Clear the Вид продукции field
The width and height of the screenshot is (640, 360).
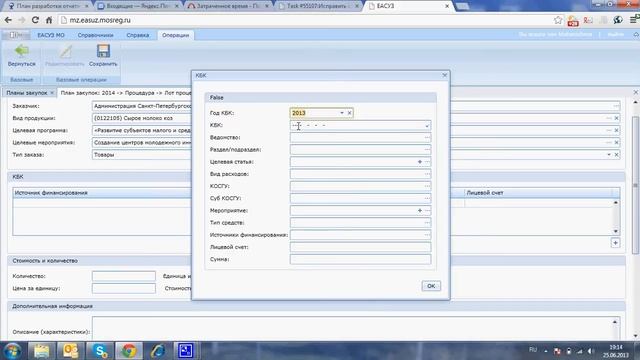[617, 118]
